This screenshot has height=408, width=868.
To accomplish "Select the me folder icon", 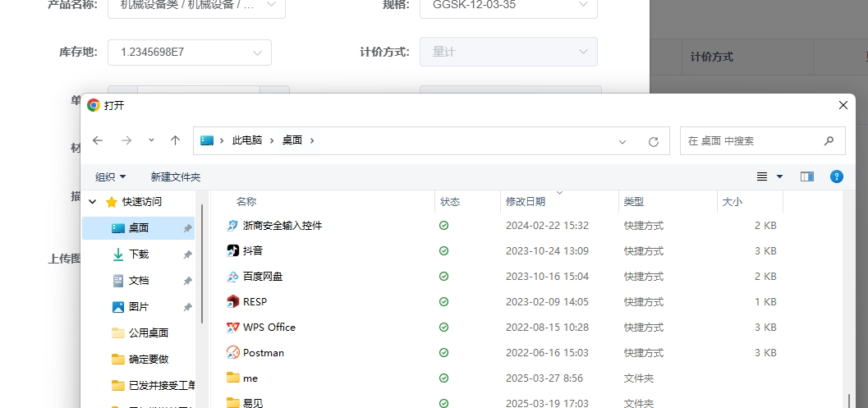I will 232,378.
